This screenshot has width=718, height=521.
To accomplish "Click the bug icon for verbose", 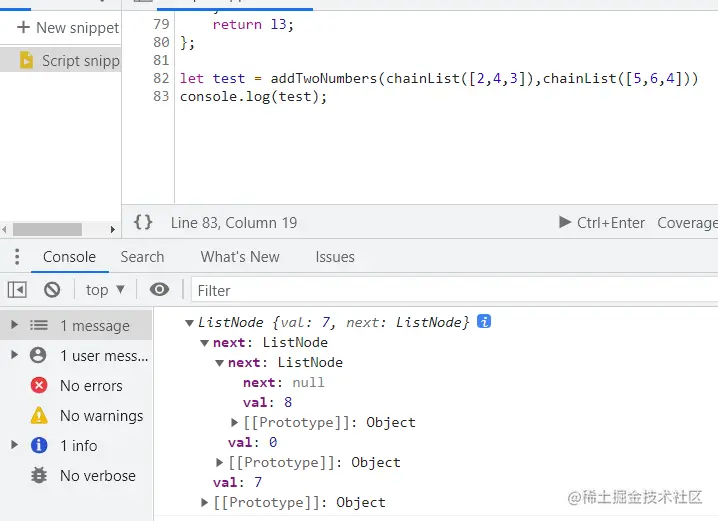I will tap(39, 476).
